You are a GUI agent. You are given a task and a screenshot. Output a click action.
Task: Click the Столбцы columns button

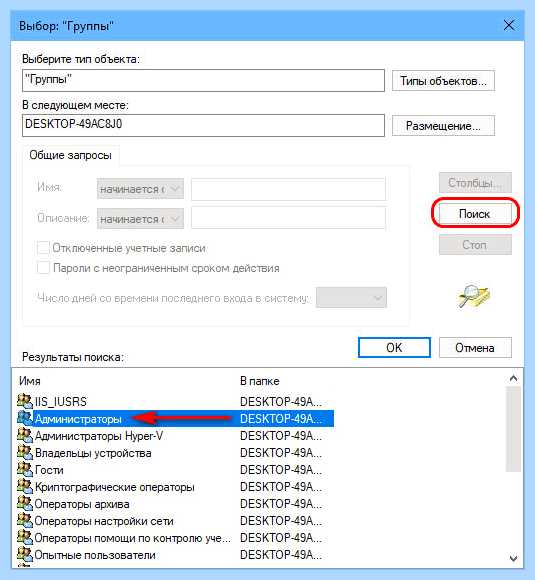pyautogui.click(x=475, y=182)
